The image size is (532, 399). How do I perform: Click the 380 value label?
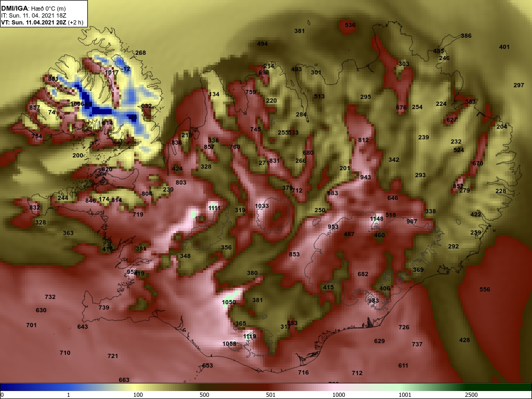[252, 273]
